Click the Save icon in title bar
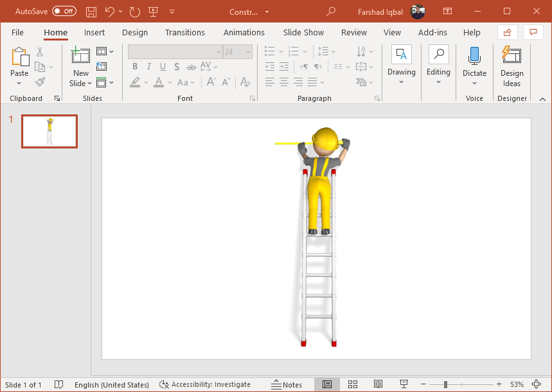The width and height of the screenshot is (552, 392). coord(91,12)
